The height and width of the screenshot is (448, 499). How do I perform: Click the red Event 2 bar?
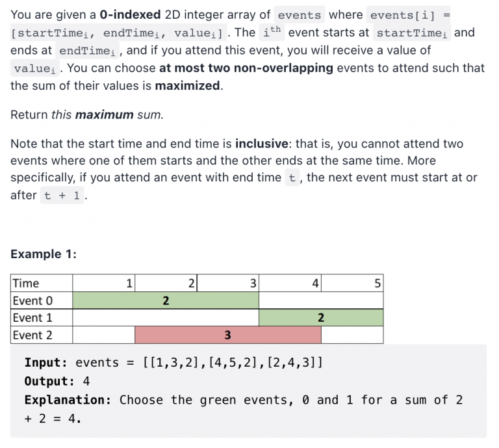(x=228, y=335)
